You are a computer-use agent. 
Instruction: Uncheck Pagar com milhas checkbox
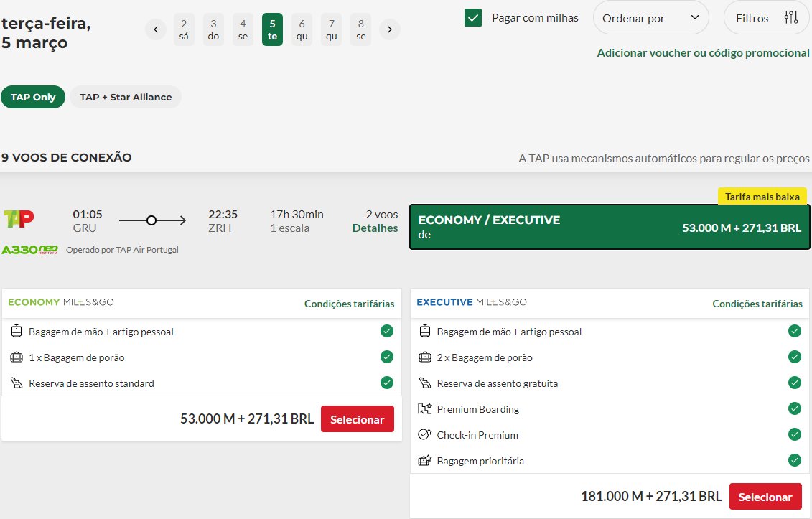point(473,18)
